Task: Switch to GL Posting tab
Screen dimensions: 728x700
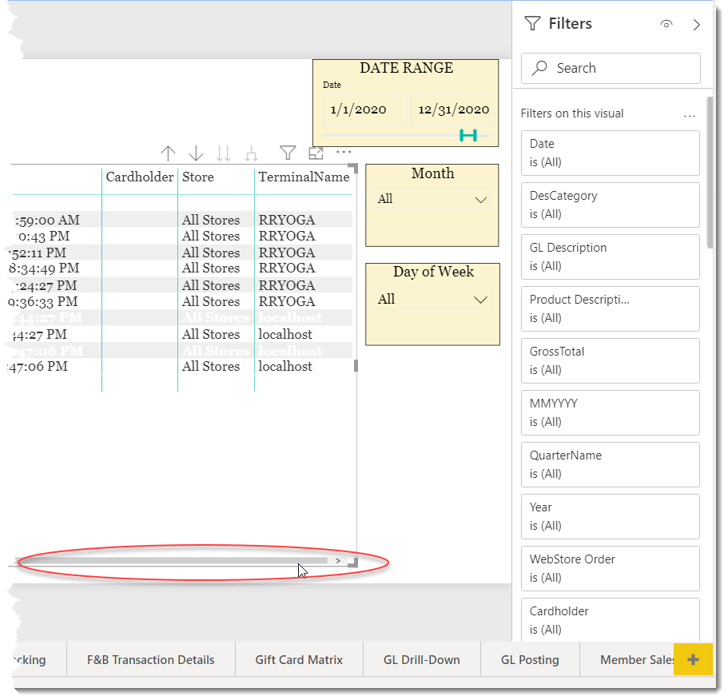Action: (x=530, y=659)
